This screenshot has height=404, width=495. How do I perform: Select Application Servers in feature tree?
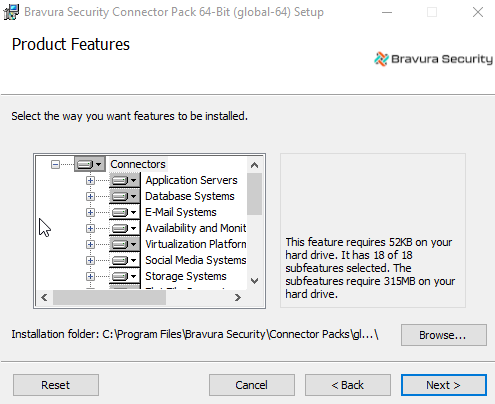191,180
